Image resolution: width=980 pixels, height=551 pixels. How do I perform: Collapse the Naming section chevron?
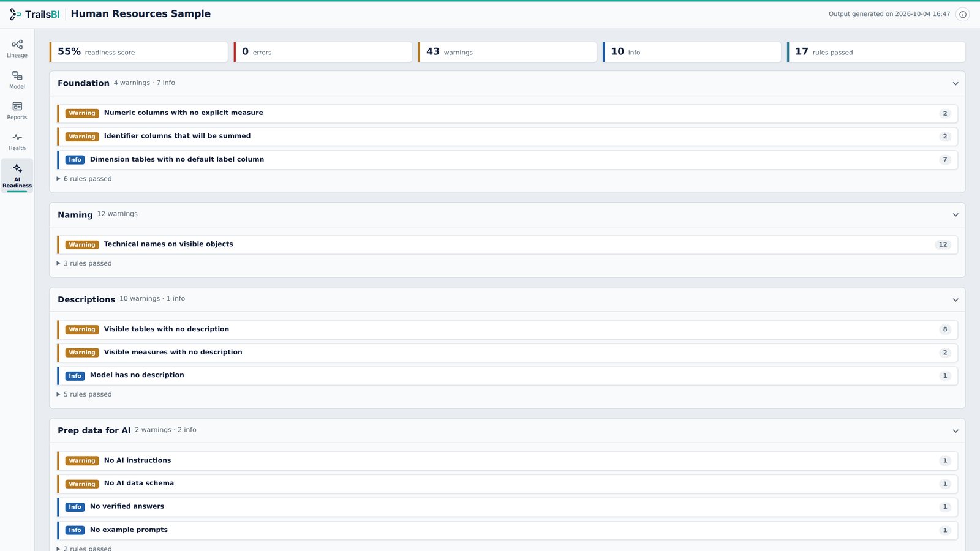click(956, 215)
